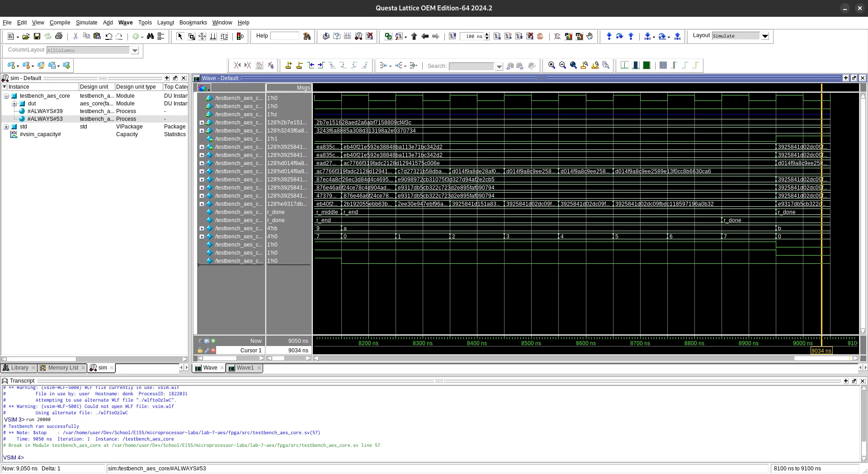Image resolution: width=868 pixels, height=474 pixels.
Task: Switch to the Wave1 tab
Action: tap(245, 368)
